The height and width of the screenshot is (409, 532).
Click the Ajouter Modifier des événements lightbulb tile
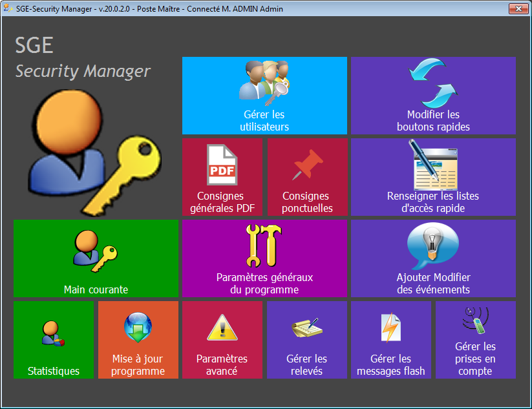[x=433, y=258]
